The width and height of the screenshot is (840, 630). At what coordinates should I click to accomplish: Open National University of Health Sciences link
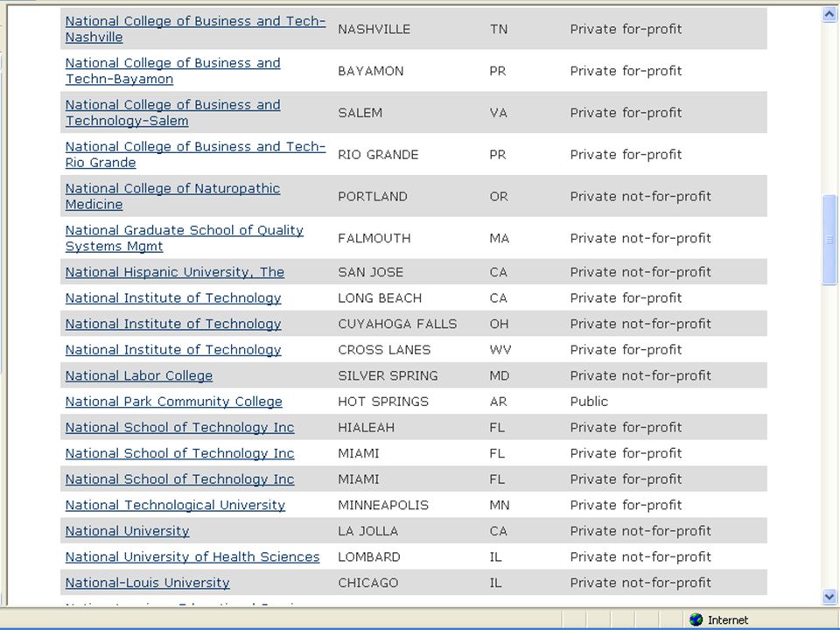click(x=192, y=556)
